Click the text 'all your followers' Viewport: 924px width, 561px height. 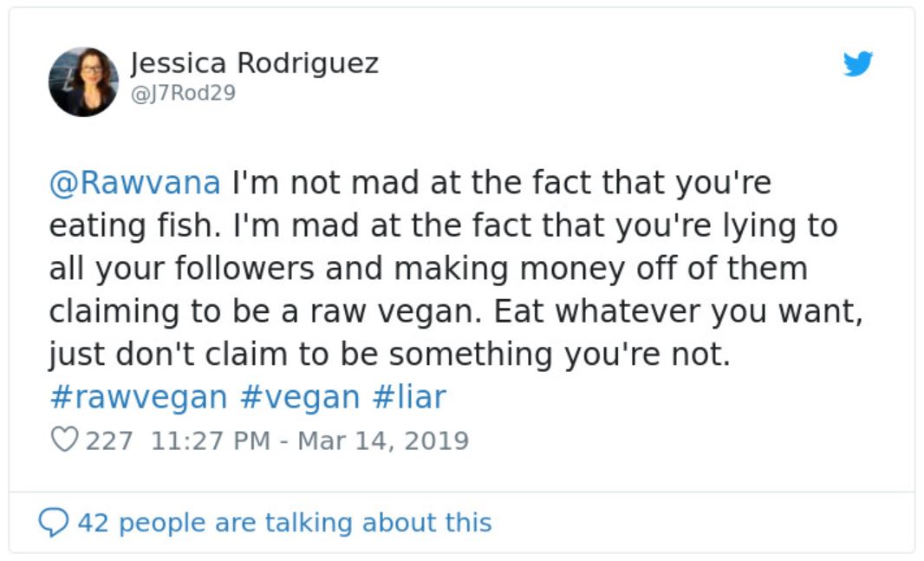181,268
